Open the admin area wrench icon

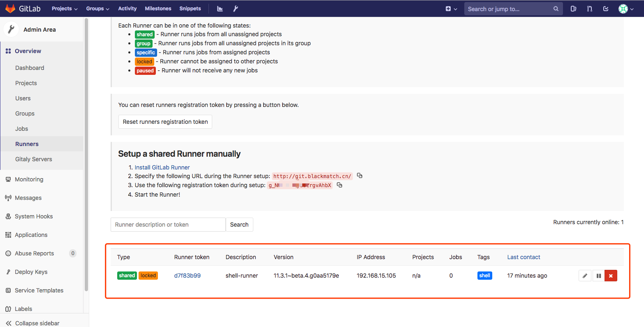[x=236, y=9]
